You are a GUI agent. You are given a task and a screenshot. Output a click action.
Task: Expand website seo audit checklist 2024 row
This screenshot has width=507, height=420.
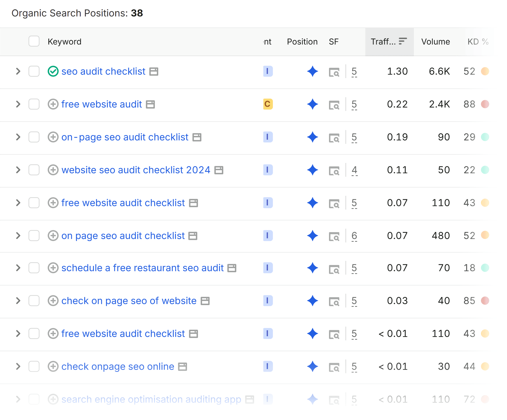click(18, 170)
